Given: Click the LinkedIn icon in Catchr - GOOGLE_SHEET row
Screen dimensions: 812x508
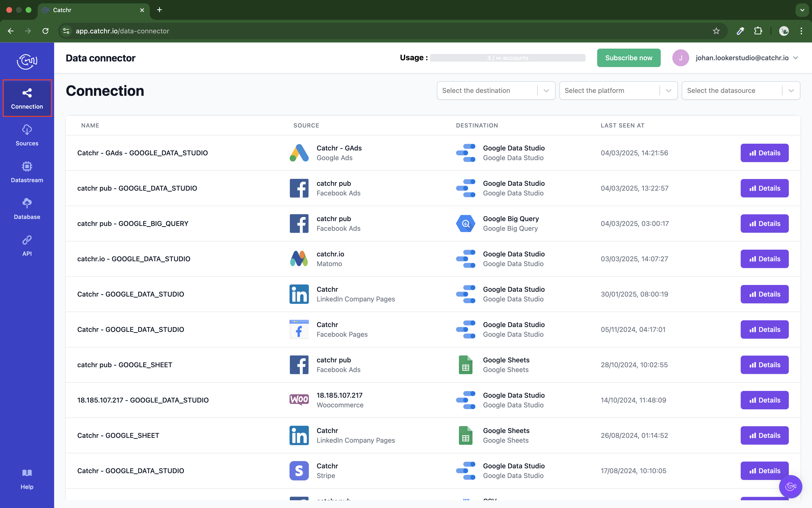Looking at the screenshot, I should point(299,435).
